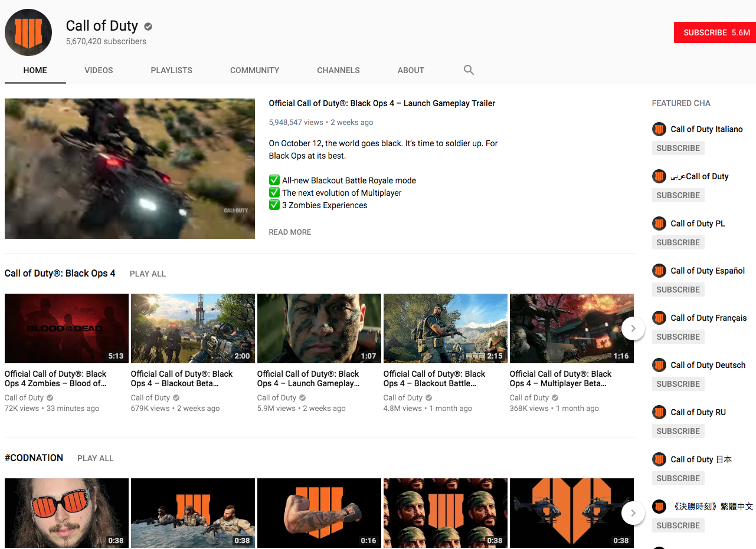Open the Call of Duty channel avatar
The width and height of the screenshot is (756, 549).
(28, 32)
